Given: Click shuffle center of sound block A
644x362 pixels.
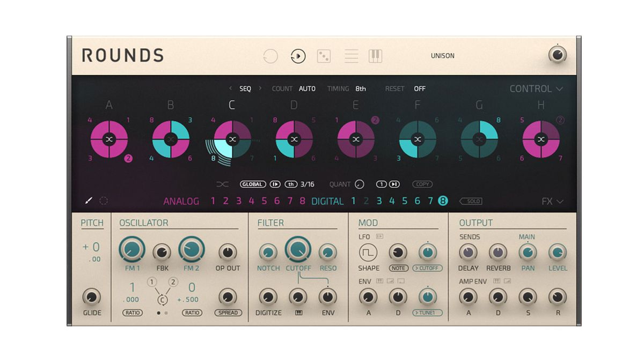Looking at the screenshot, I should [x=109, y=139].
